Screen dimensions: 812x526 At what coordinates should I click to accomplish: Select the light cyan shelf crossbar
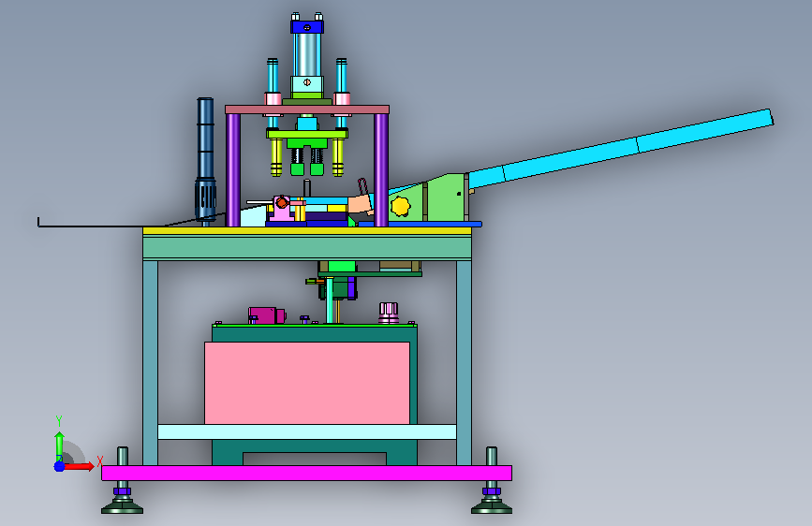(x=307, y=431)
